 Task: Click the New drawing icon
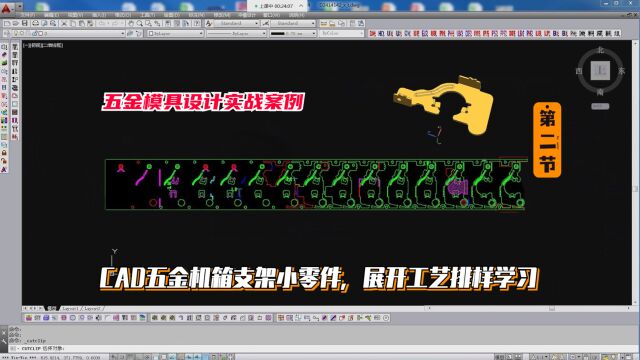click(7, 24)
